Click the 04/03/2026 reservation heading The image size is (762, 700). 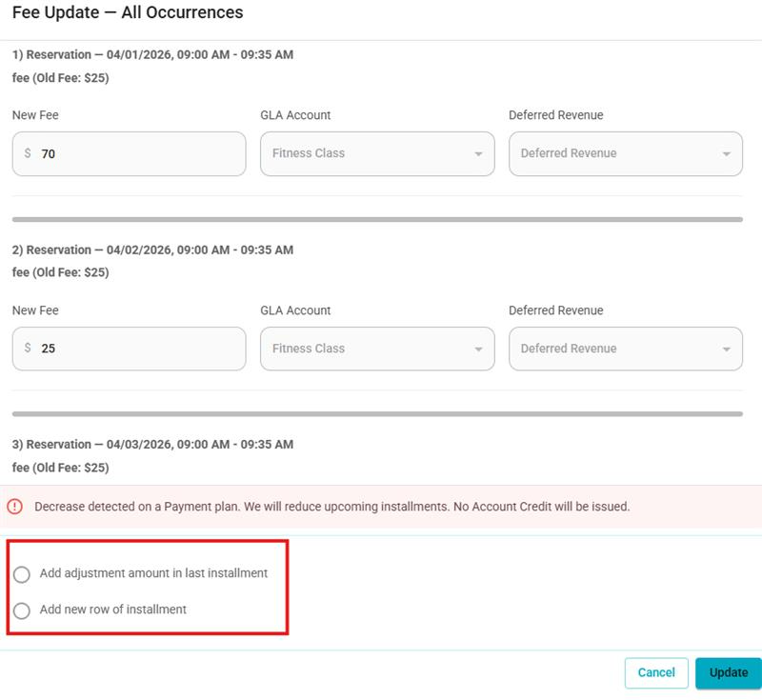click(x=152, y=444)
